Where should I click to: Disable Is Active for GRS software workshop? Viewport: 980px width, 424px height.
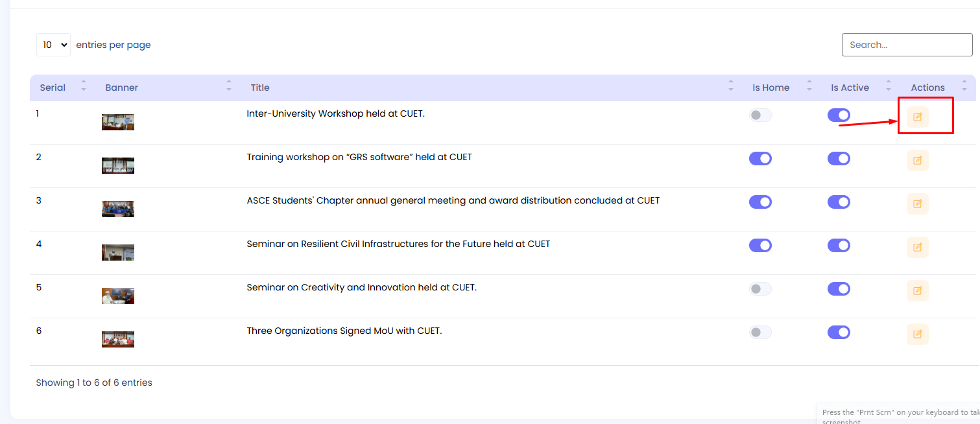point(839,159)
